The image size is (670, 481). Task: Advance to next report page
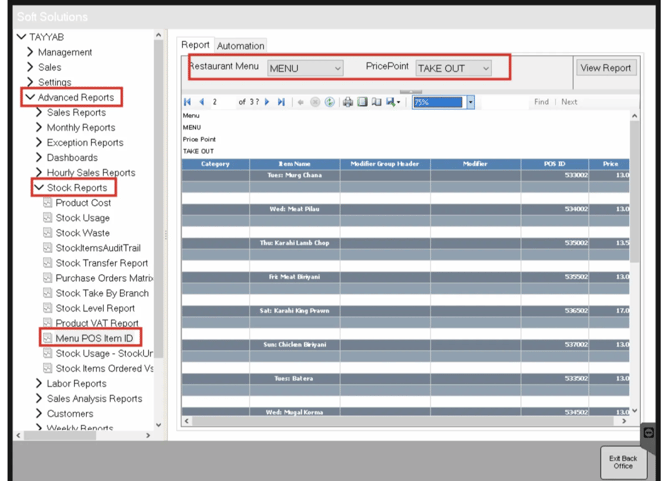pyautogui.click(x=268, y=102)
